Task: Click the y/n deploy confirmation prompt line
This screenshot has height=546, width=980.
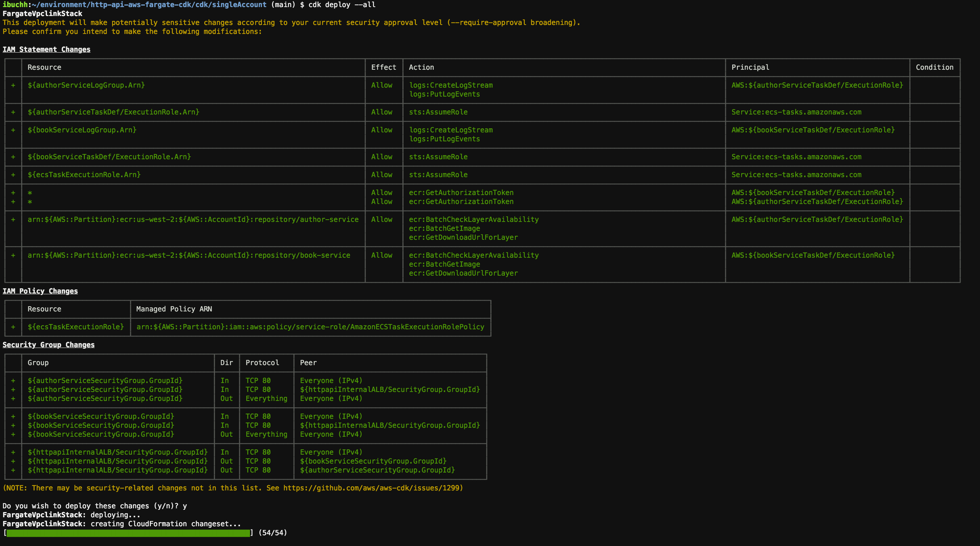Action: [x=94, y=506]
